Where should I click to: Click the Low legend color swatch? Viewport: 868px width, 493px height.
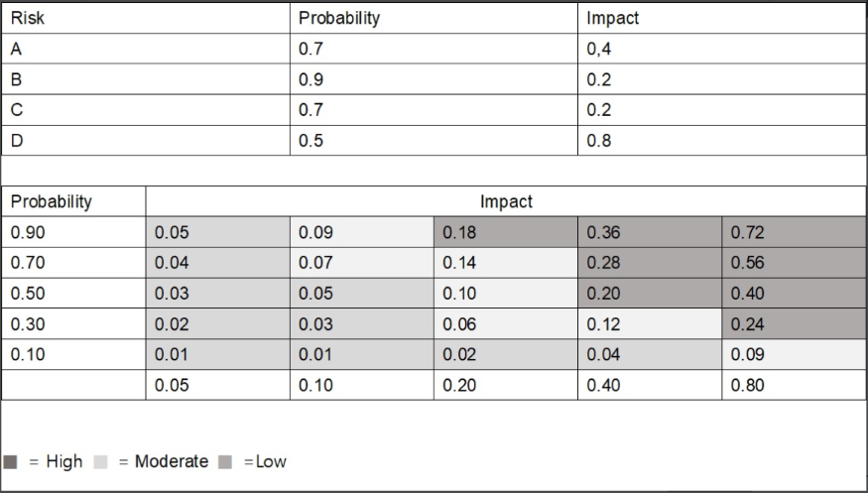pyautogui.click(x=225, y=462)
